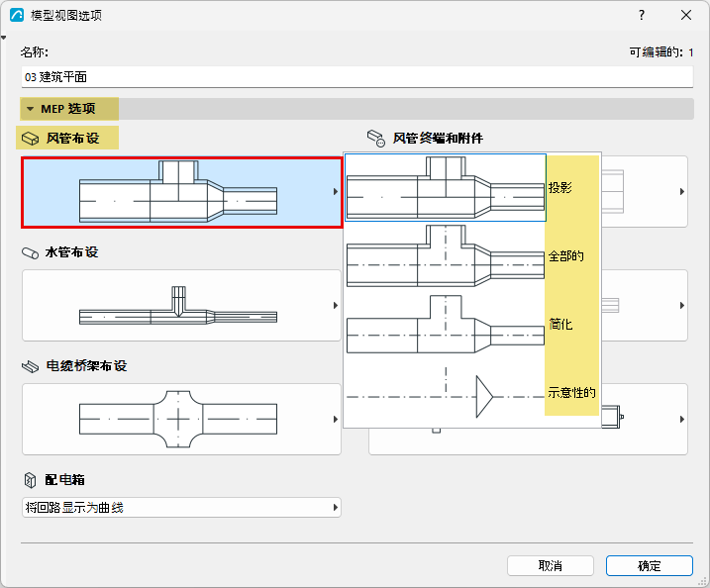Click the duct routing section icon
710x588 pixels.
31,139
